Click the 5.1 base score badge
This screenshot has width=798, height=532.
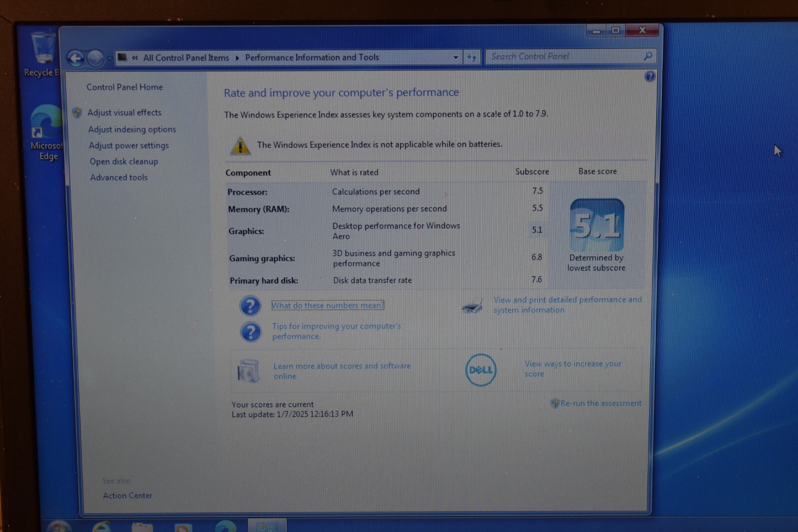pos(597,225)
